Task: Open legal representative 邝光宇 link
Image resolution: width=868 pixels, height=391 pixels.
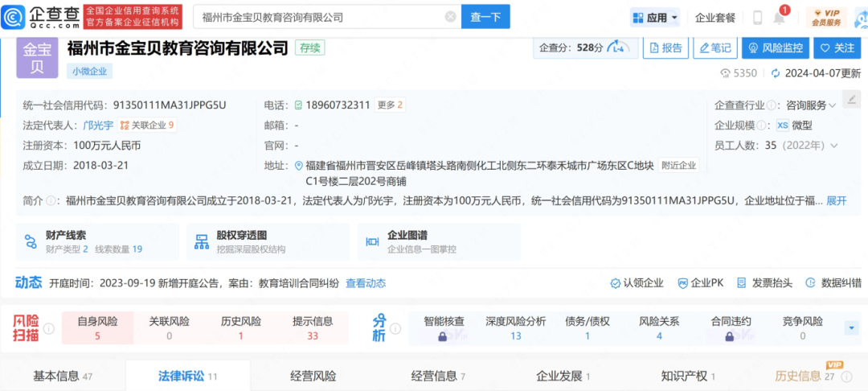Action: coord(98,126)
